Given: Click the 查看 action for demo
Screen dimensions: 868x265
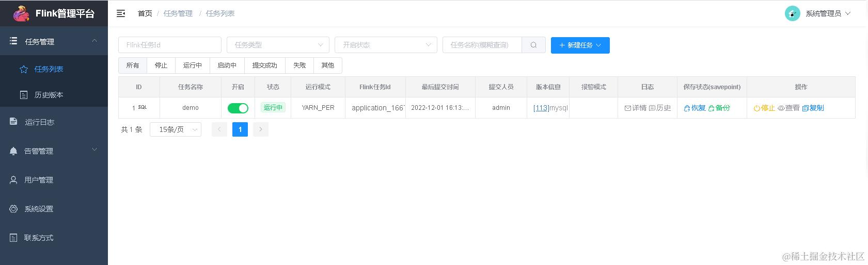Looking at the screenshot, I should (x=788, y=108).
